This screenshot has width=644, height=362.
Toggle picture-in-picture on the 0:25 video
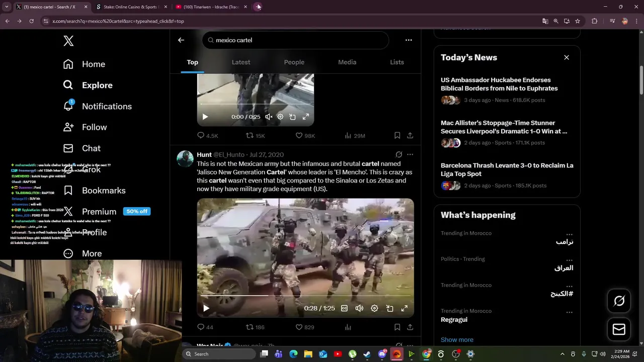point(292,117)
